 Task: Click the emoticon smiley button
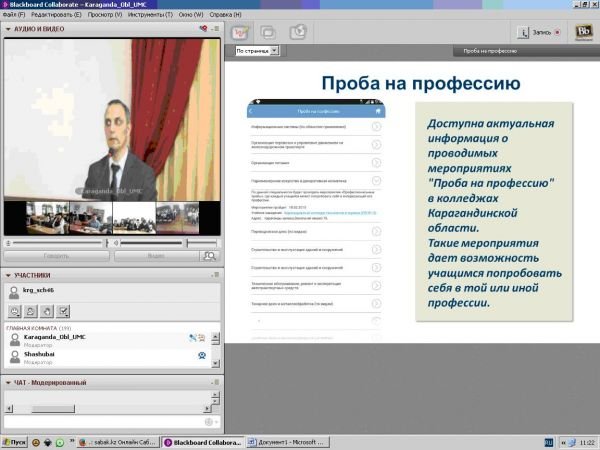(x=15, y=311)
